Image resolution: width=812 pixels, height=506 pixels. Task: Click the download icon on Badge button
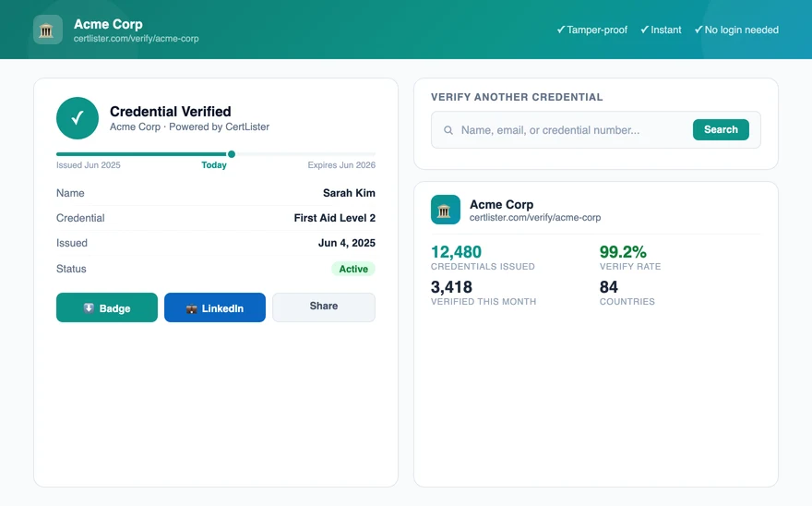coord(89,308)
